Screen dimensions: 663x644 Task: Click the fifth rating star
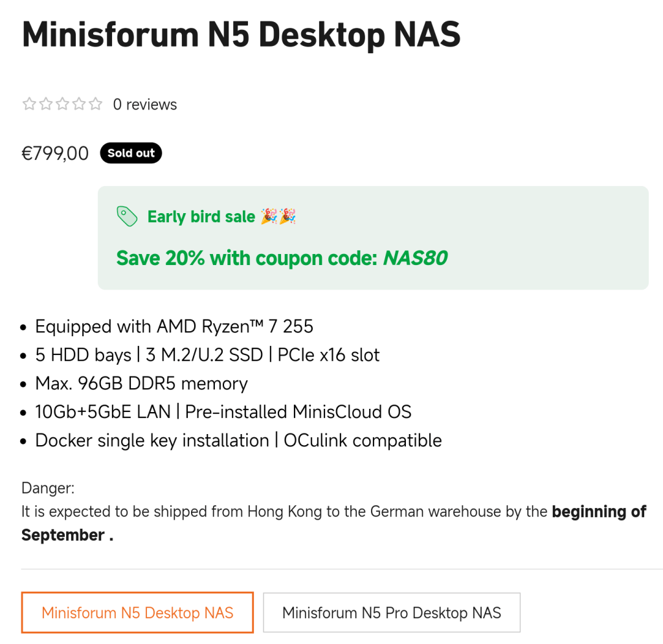coord(96,104)
